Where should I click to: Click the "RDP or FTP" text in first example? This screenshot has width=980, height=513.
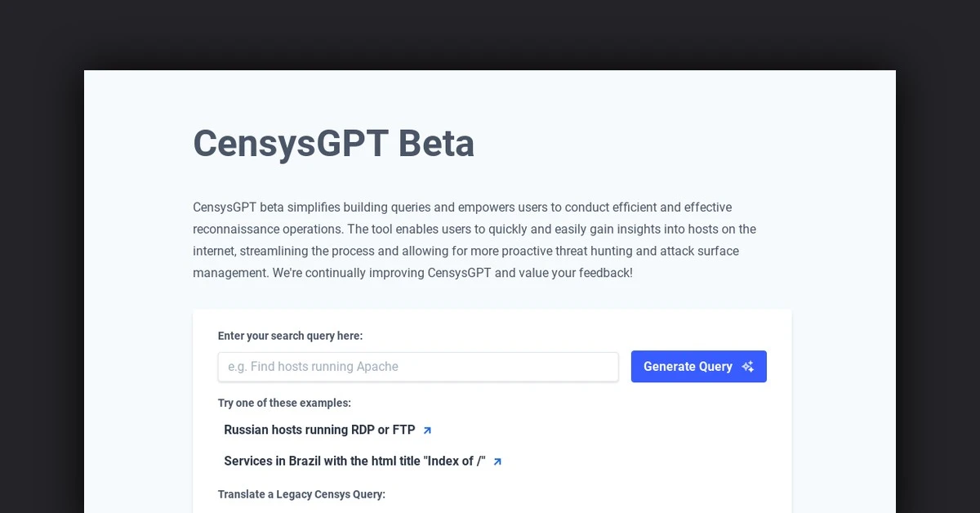tap(383, 430)
